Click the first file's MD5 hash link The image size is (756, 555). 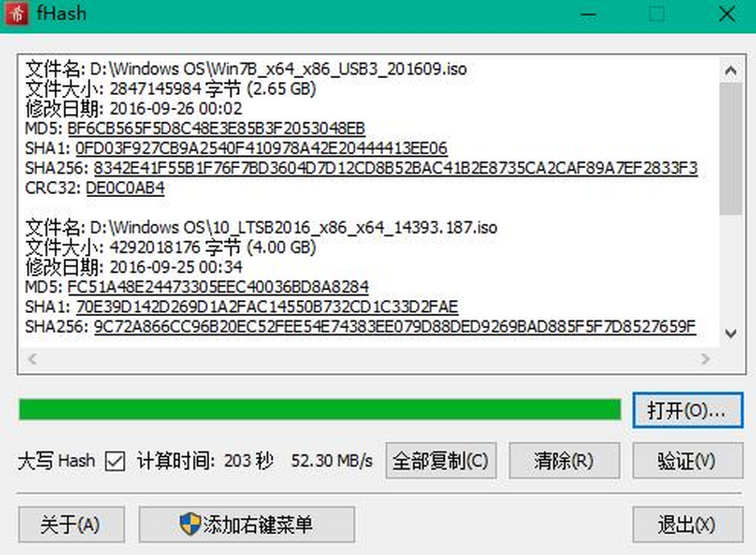[x=216, y=129]
